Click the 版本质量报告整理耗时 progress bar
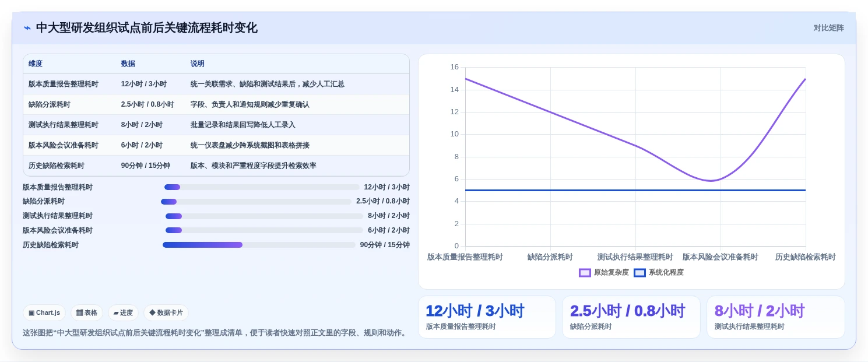 tap(262, 187)
